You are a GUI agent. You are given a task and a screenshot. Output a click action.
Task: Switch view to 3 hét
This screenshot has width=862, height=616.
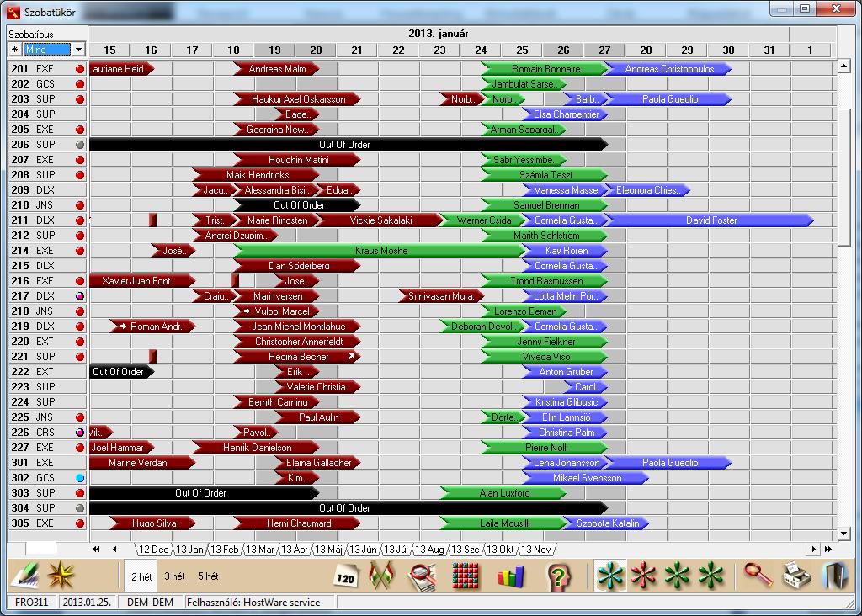coord(174,576)
